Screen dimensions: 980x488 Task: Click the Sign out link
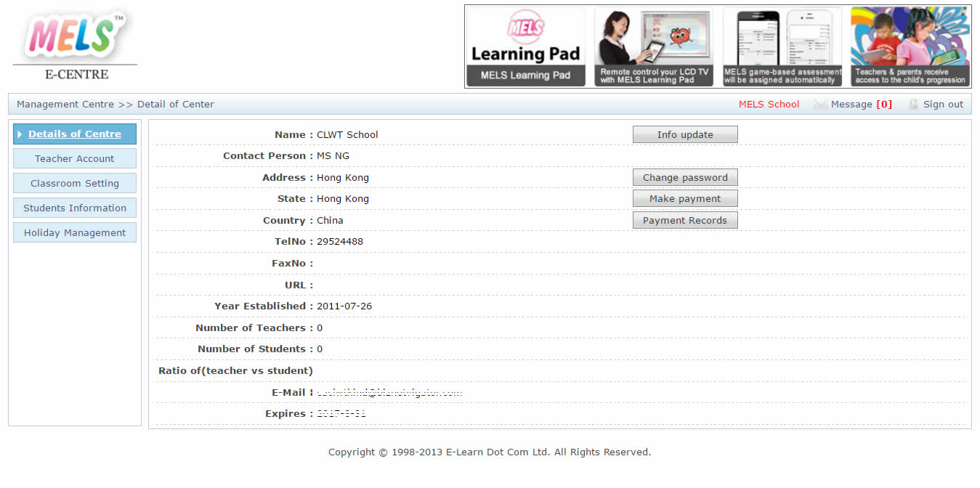[x=943, y=105]
